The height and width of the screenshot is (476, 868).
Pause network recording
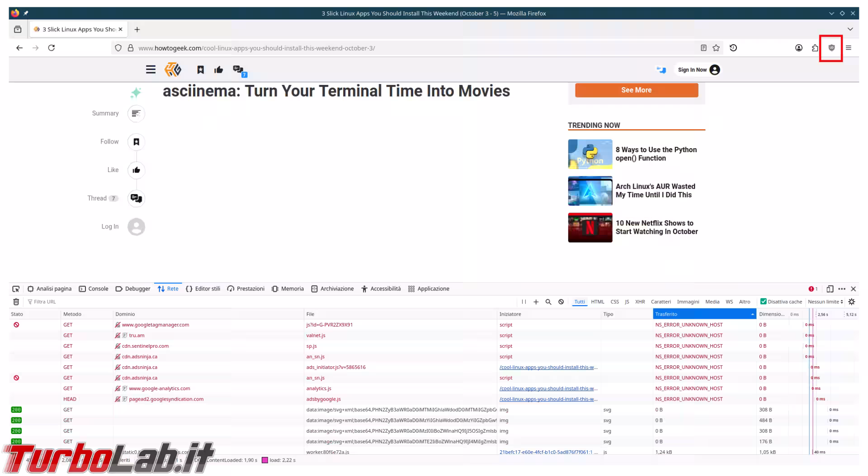(524, 302)
